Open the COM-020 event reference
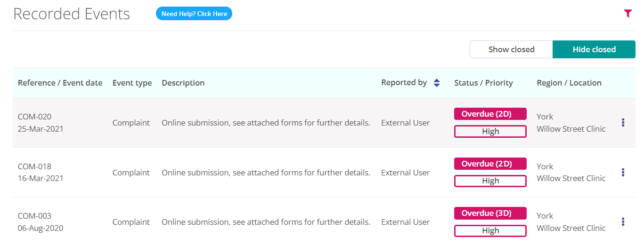 (34, 117)
